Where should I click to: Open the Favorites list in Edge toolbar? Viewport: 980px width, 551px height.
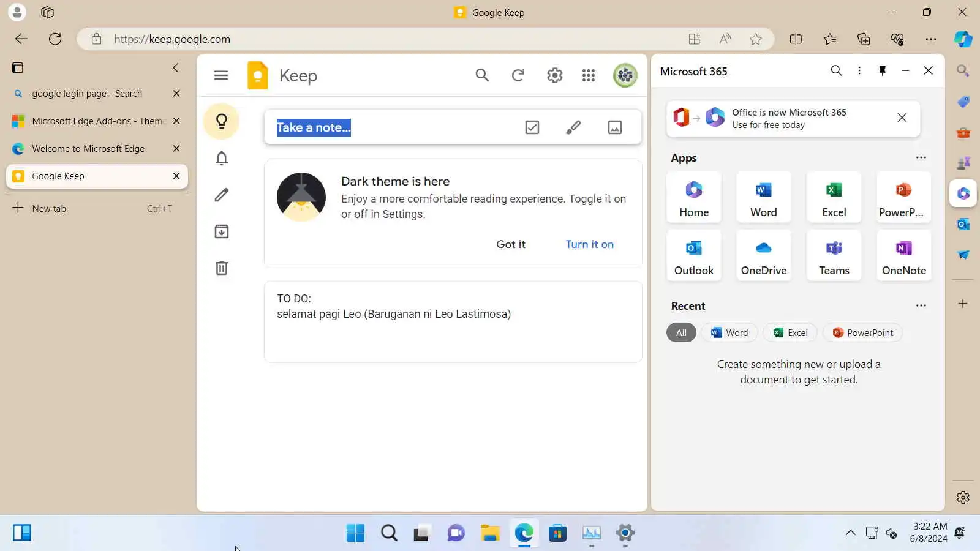pos(830,39)
